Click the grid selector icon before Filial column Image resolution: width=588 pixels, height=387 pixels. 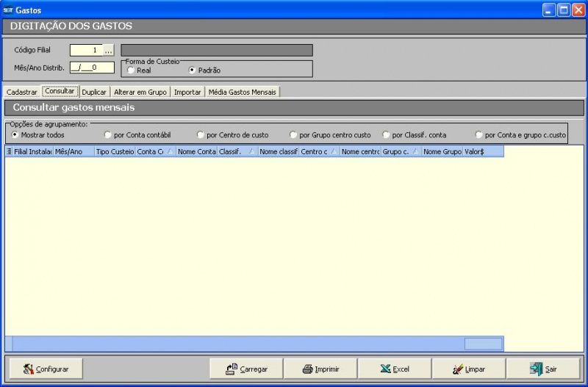click(10, 151)
